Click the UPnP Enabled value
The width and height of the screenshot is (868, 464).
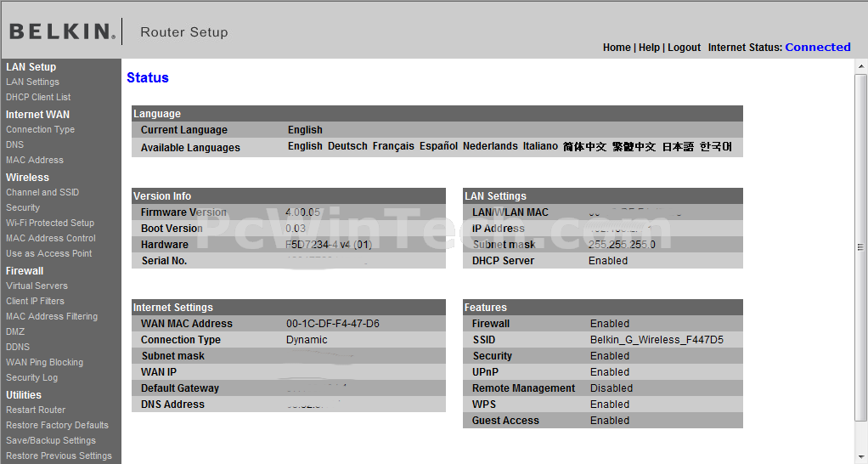610,372
